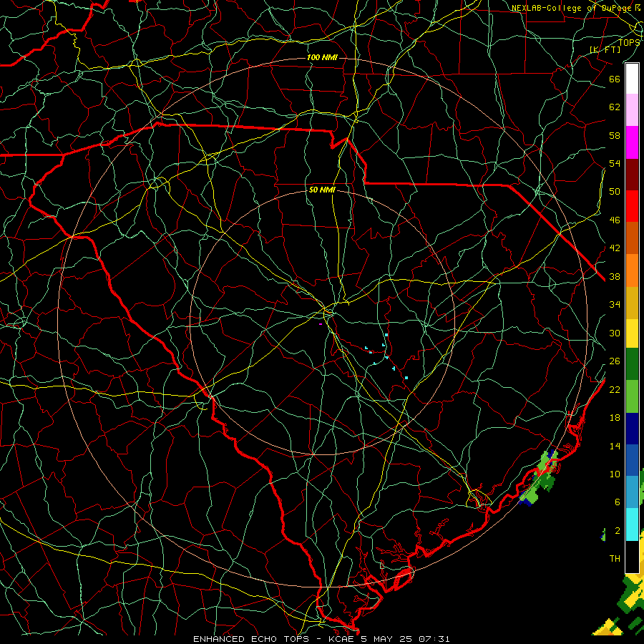Select the legend value 54
644x644 pixels.
tap(615, 163)
